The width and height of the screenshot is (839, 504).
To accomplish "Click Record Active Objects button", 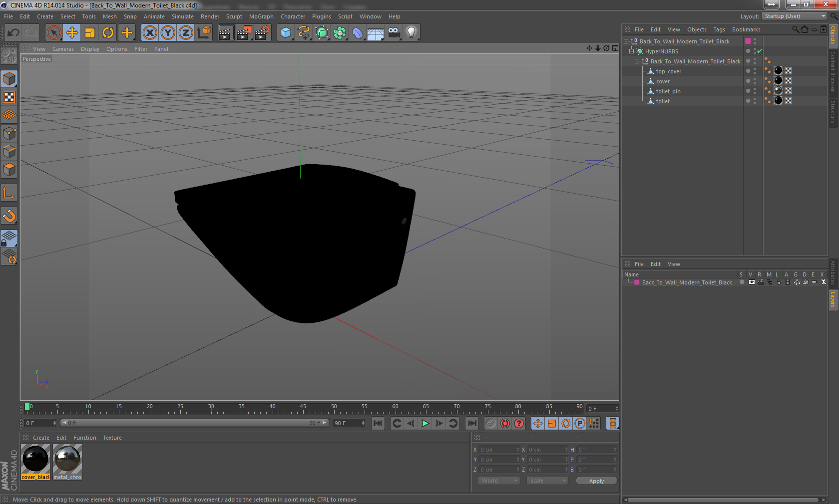I will [x=491, y=423].
